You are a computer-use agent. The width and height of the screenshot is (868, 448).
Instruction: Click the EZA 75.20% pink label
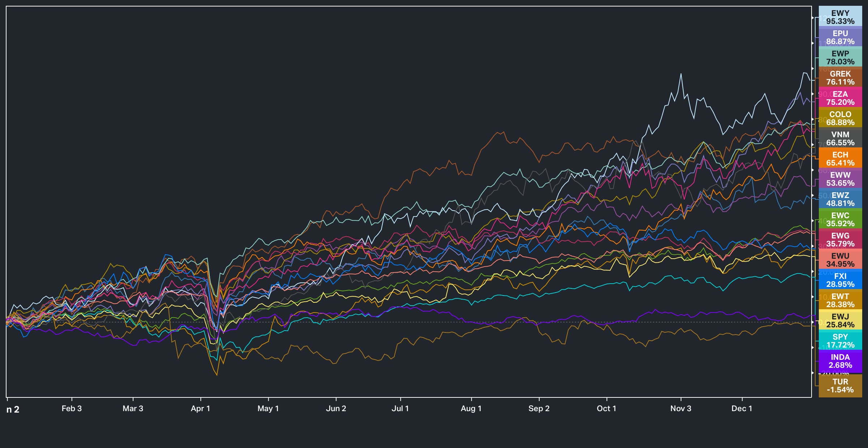coord(840,98)
